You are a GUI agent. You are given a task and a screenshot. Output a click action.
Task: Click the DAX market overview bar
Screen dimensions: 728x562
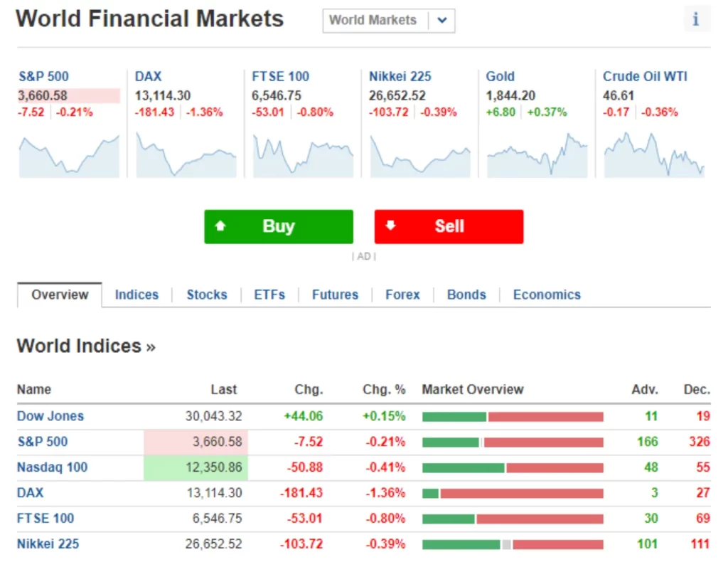click(x=513, y=493)
